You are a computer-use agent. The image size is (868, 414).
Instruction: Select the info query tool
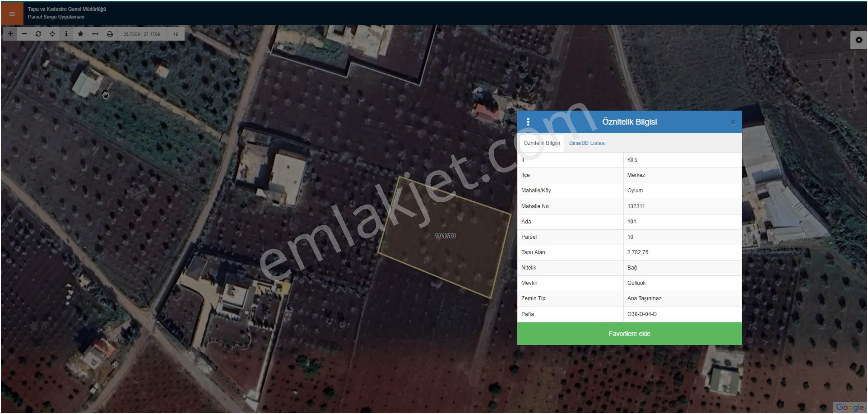pos(66,34)
